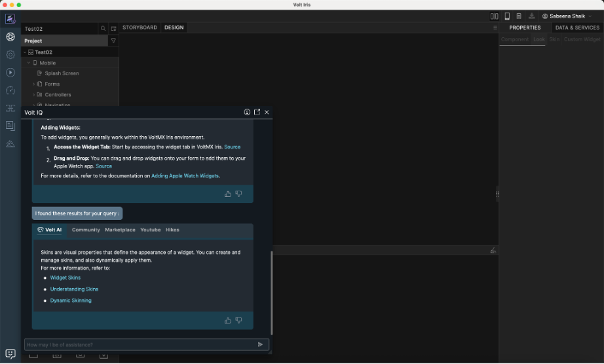Click the calculator-like build icon in the top toolbar
Image resolution: width=604 pixels, height=364 pixels.
pos(519,16)
